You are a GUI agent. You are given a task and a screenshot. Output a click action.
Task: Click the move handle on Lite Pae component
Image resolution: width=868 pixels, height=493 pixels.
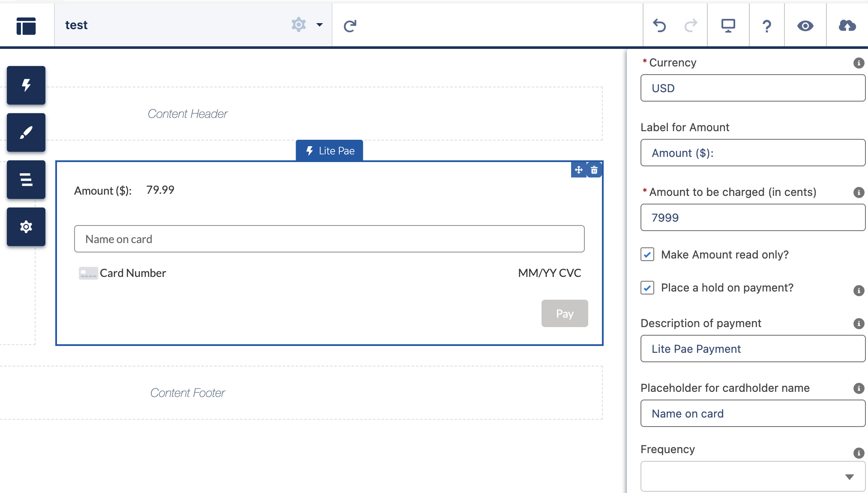pyautogui.click(x=579, y=170)
